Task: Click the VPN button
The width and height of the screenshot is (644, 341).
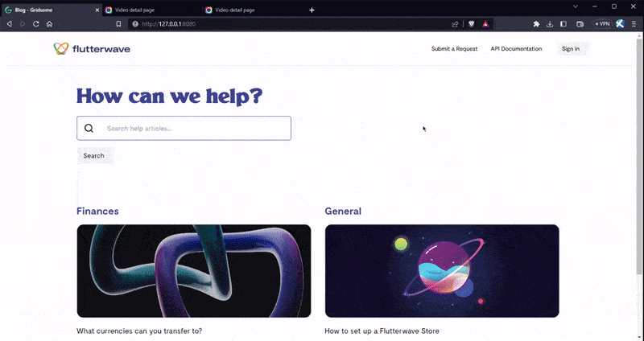Action: pos(602,24)
